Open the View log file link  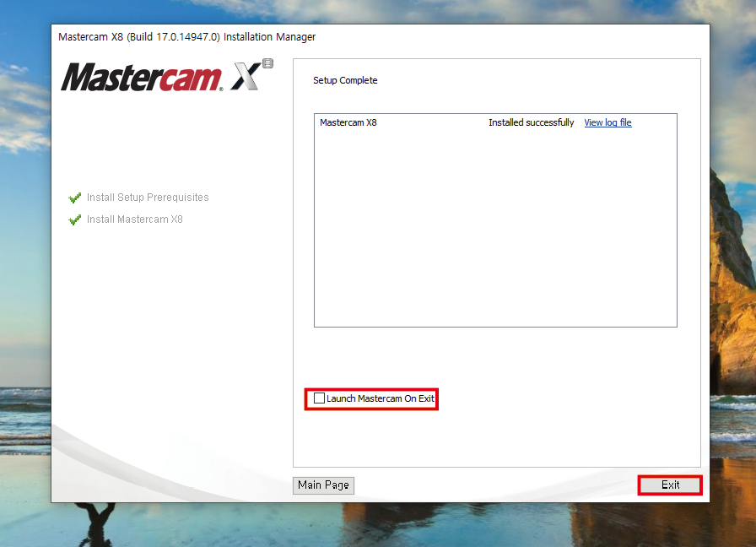[x=607, y=122]
